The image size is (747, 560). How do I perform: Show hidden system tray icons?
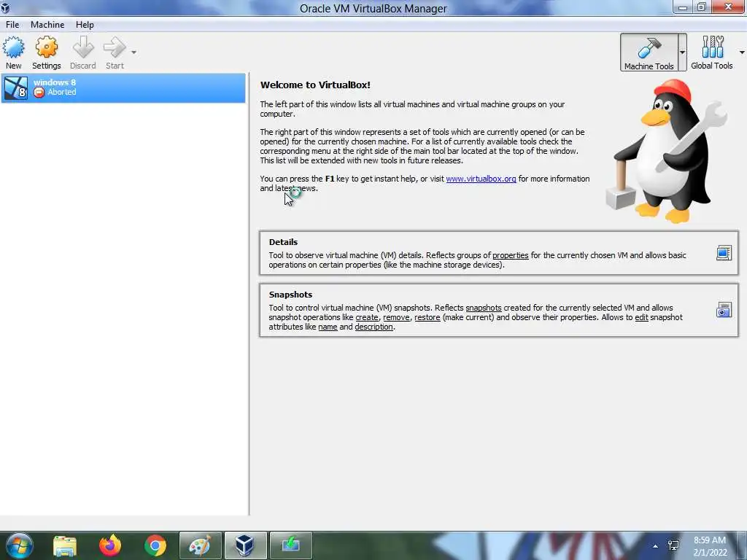tap(656, 546)
